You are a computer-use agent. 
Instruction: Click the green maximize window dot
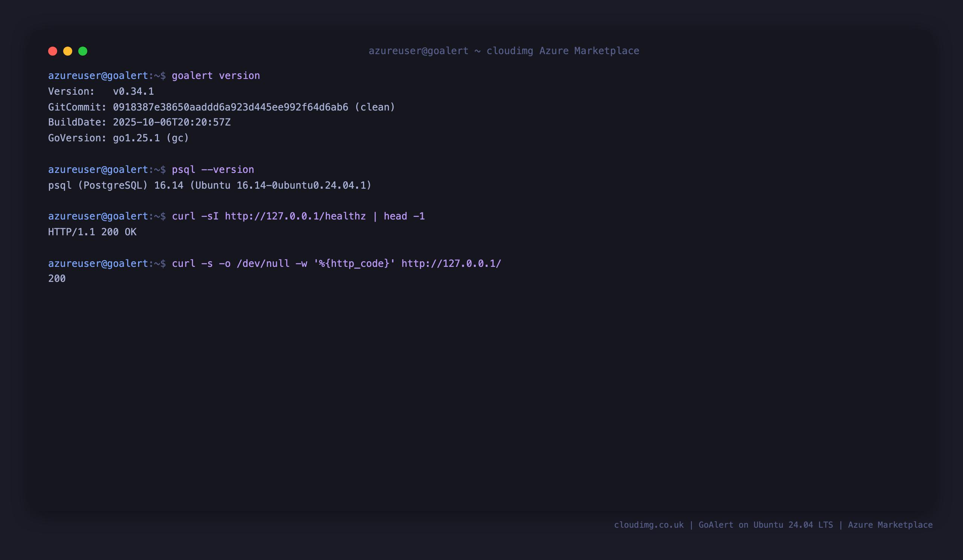(x=83, y=51)
